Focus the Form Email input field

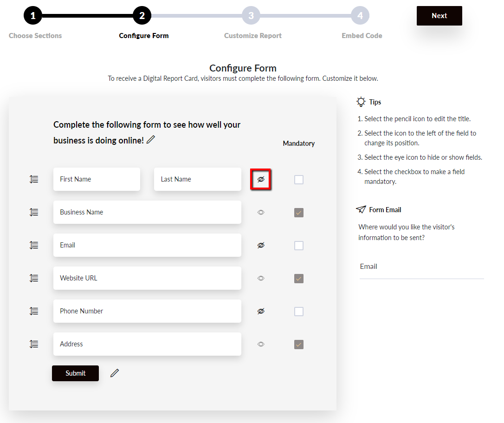pos(422,267)
